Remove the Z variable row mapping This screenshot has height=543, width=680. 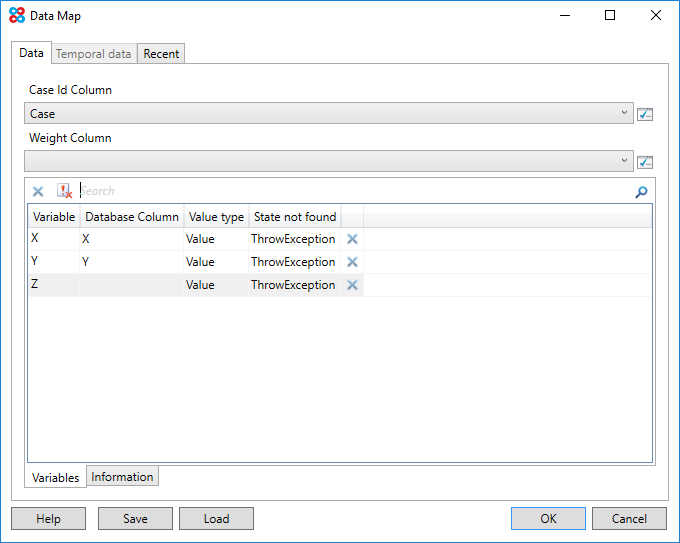click(352, 285)
